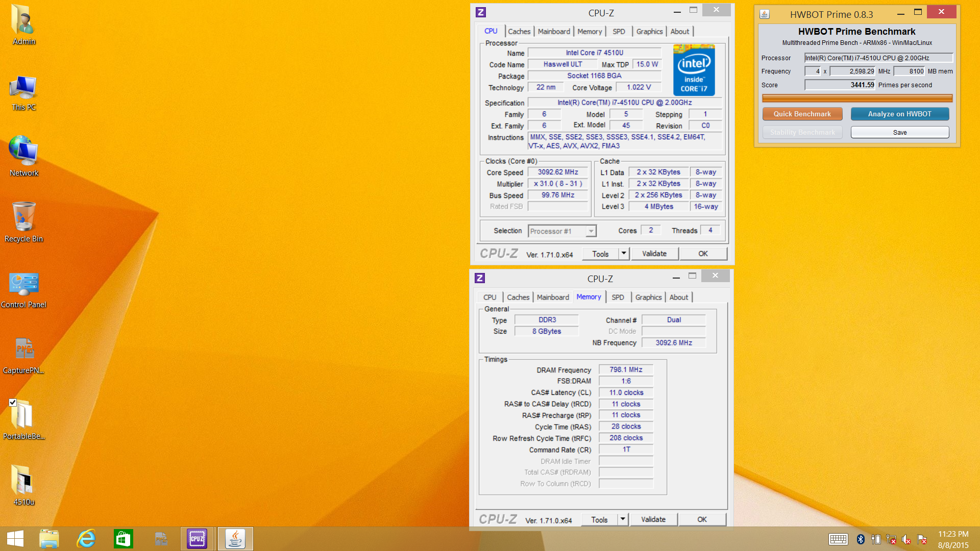980x551 pixels.
Task: Open the Action Center flag tray icon
Action: point(922,539)
